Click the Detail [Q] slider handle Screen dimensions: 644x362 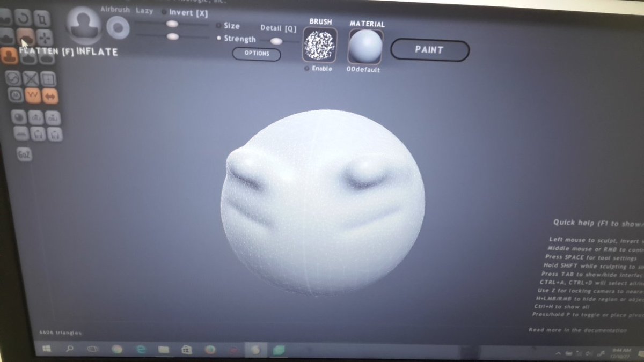point(276,41)
